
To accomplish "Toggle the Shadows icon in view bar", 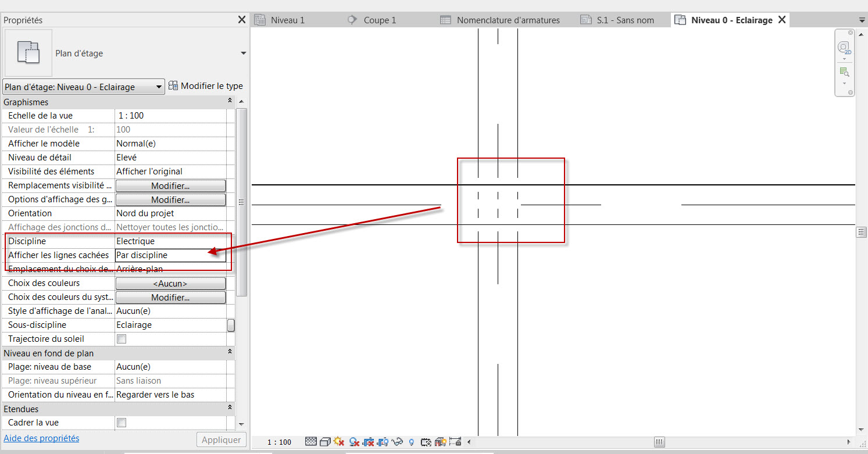I will [x=353, y=442].
